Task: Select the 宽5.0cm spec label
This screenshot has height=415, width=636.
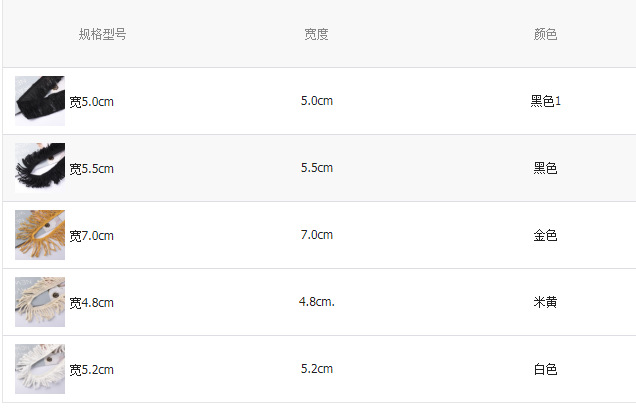Action: [x=91, y=102]
